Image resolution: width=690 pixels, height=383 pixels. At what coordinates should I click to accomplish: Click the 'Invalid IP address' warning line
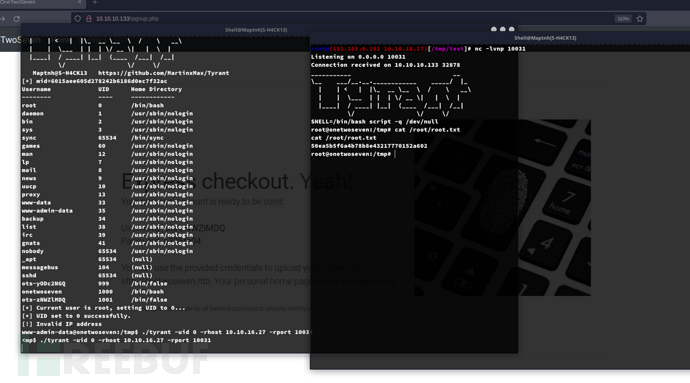coord(62,324)
